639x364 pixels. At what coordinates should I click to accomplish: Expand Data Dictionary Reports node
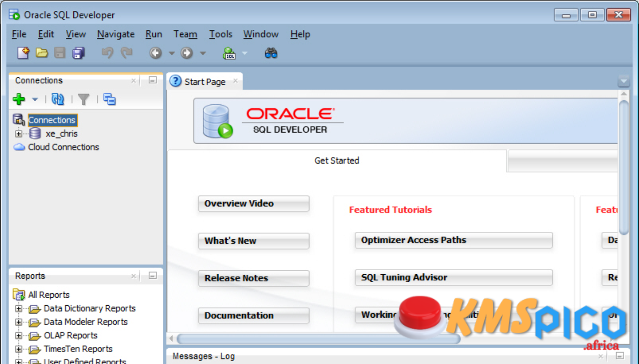coord(18,309)
